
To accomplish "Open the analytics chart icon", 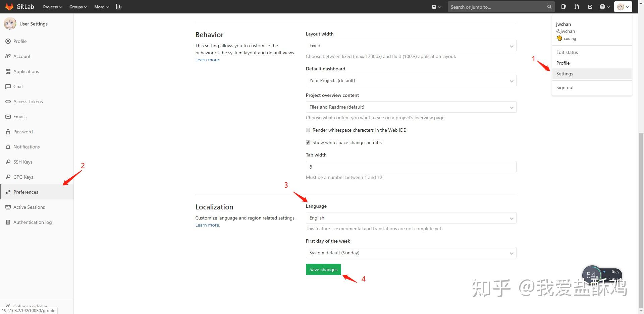I will (118, 7).
